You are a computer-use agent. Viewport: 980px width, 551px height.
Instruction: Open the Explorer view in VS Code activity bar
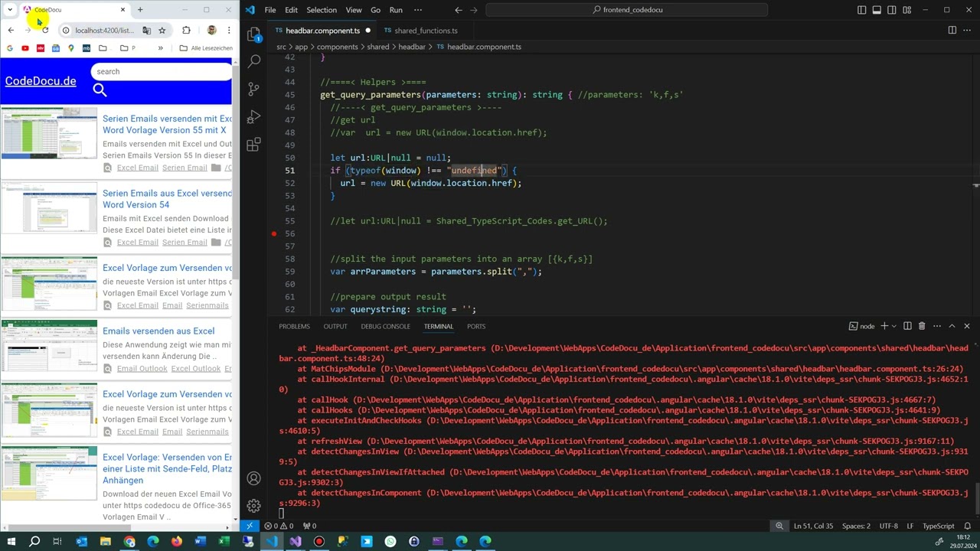coord(254,34)
